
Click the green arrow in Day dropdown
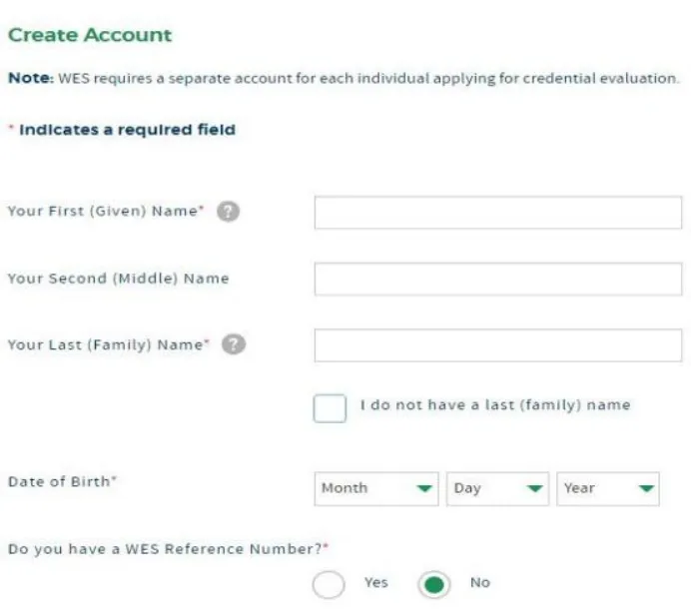(x=534, y=488)
